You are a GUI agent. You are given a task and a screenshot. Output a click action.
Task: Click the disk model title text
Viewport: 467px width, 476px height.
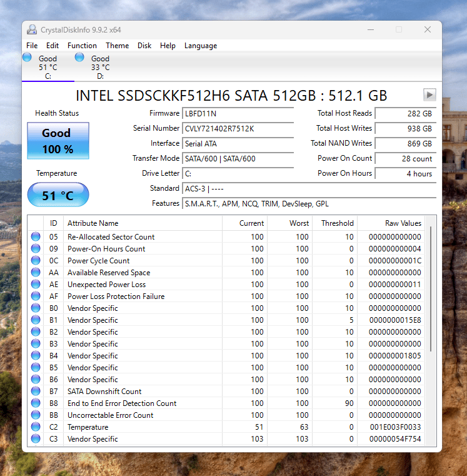pyautogui.click(x=231, y=95)
